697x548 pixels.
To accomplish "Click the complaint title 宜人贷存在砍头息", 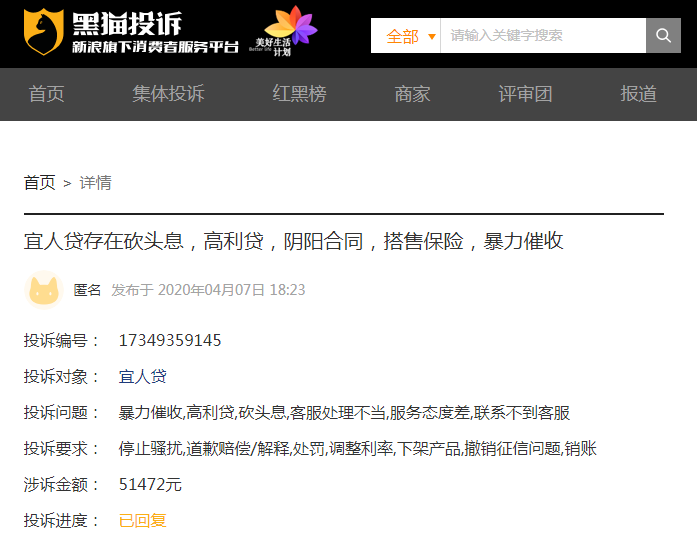I will [293, 241].
